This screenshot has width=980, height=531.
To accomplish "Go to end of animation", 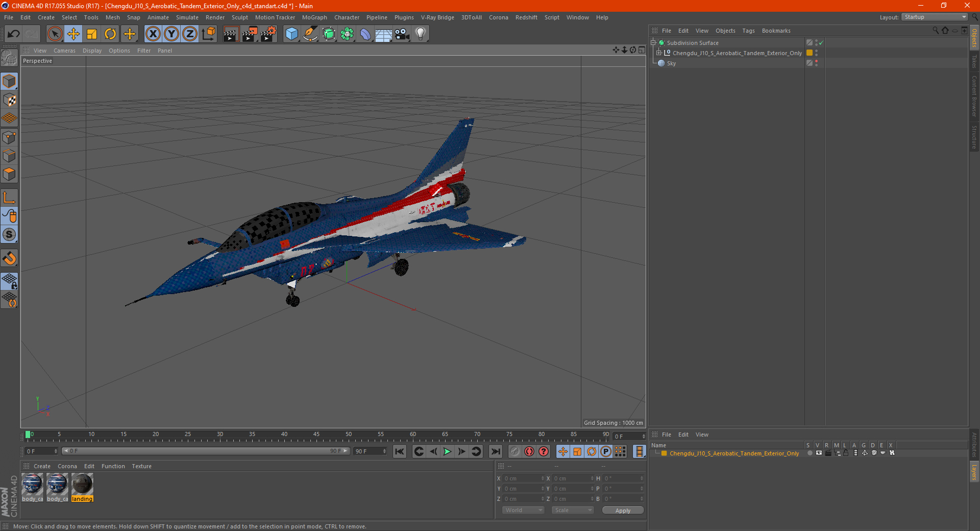I will tap(495, 451).
